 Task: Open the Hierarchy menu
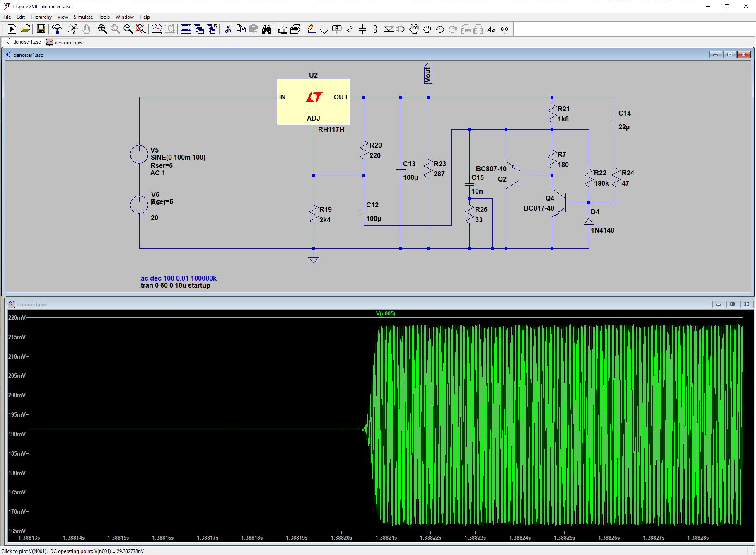click(x=41, y=17)
